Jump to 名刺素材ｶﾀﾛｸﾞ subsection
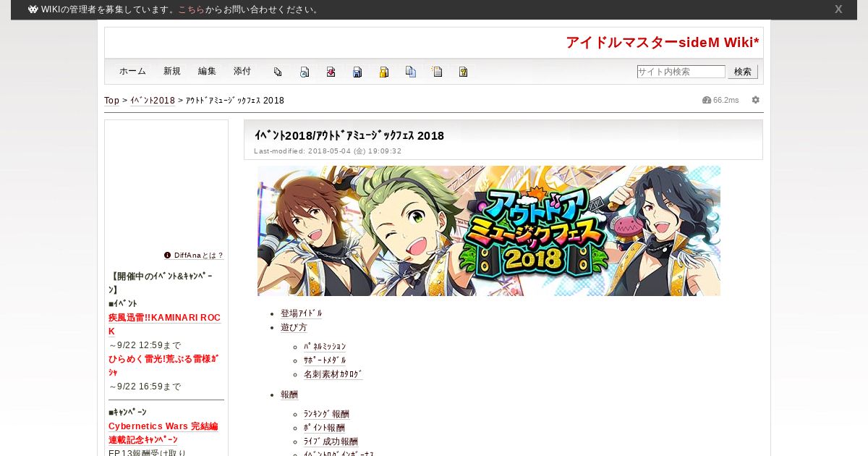The height and width of the screenshot is (456, 868). 333,374
